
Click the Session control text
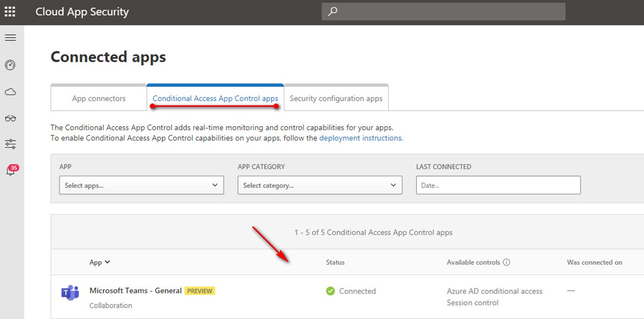473,303
